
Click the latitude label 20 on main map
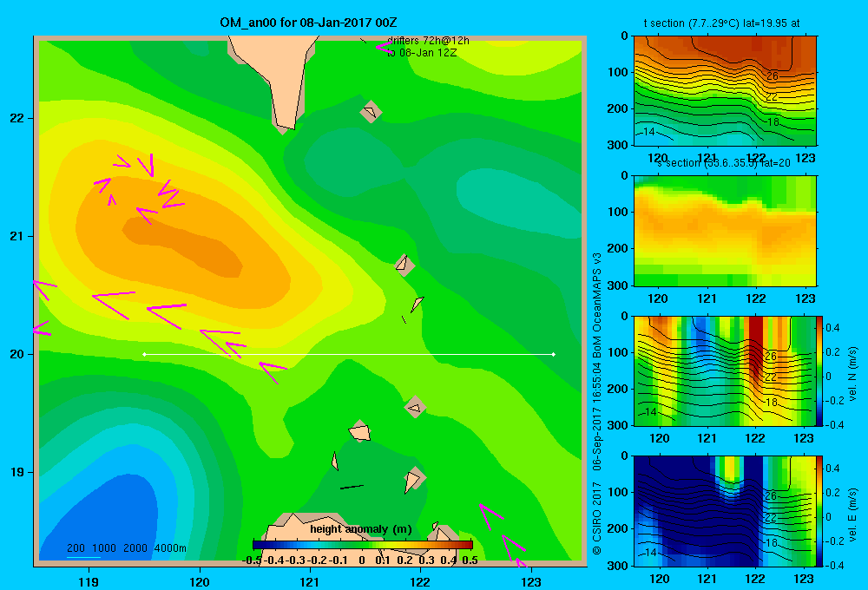17,354
